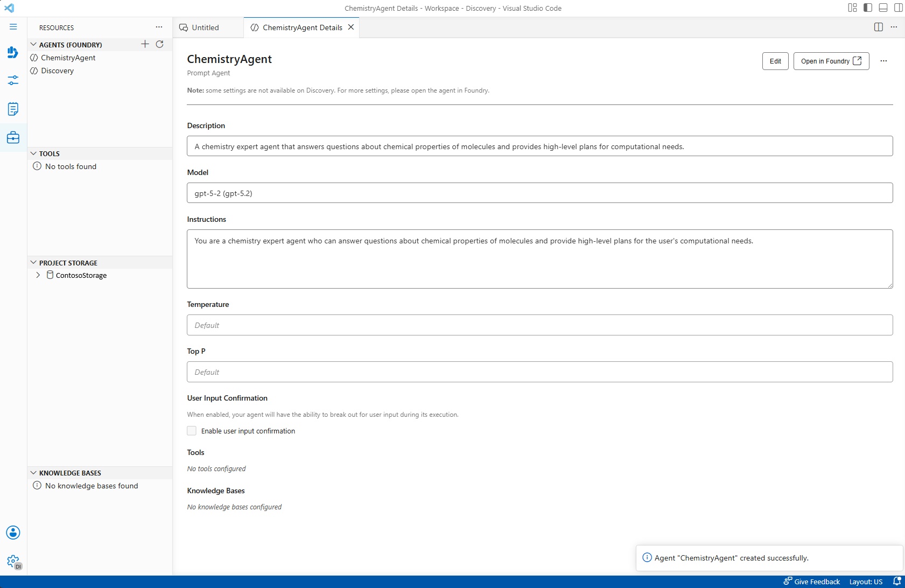This screenshot has height=588, width=905.
Task: Click the No knowledge bases configured text
Action: [x=234, y=507]
